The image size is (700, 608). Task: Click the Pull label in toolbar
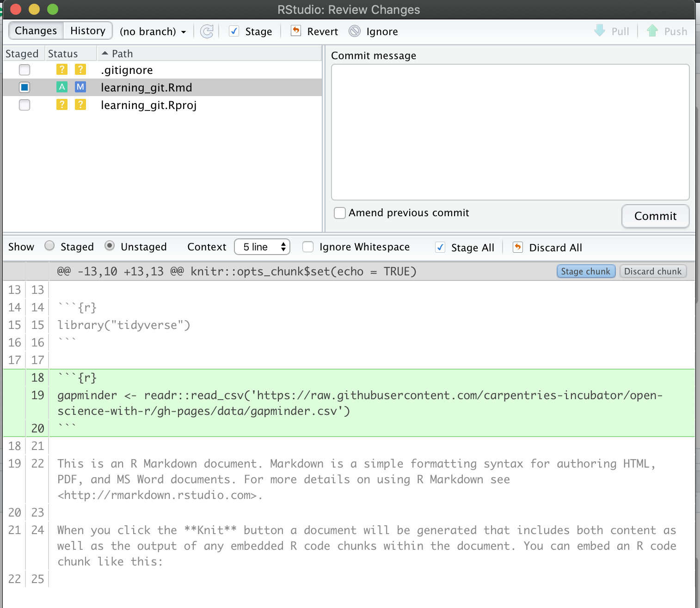point(620,31)
